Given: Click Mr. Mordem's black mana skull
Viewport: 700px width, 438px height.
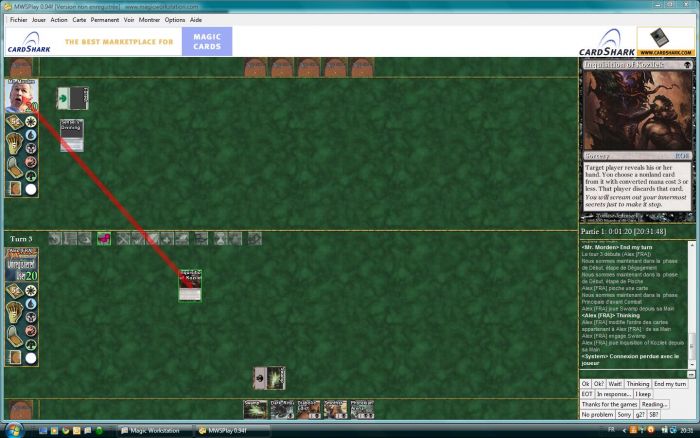Looking at the screenshot, I should [31, 148].
